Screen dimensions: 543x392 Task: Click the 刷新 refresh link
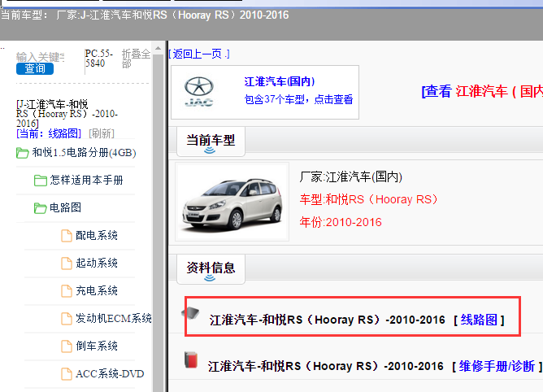point(101,133)
